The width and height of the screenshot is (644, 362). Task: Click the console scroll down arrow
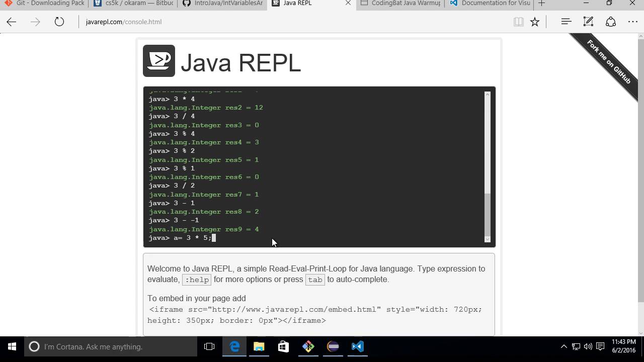[x=487, y=239]
